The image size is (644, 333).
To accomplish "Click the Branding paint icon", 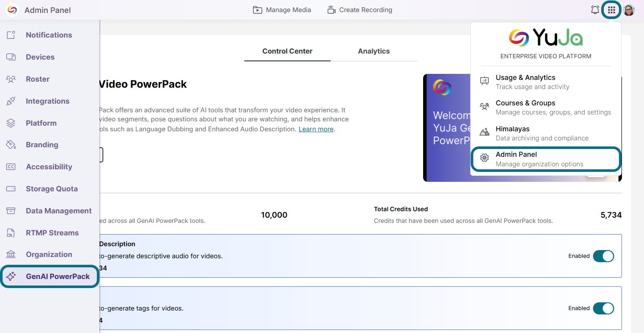I will [11, 145].
